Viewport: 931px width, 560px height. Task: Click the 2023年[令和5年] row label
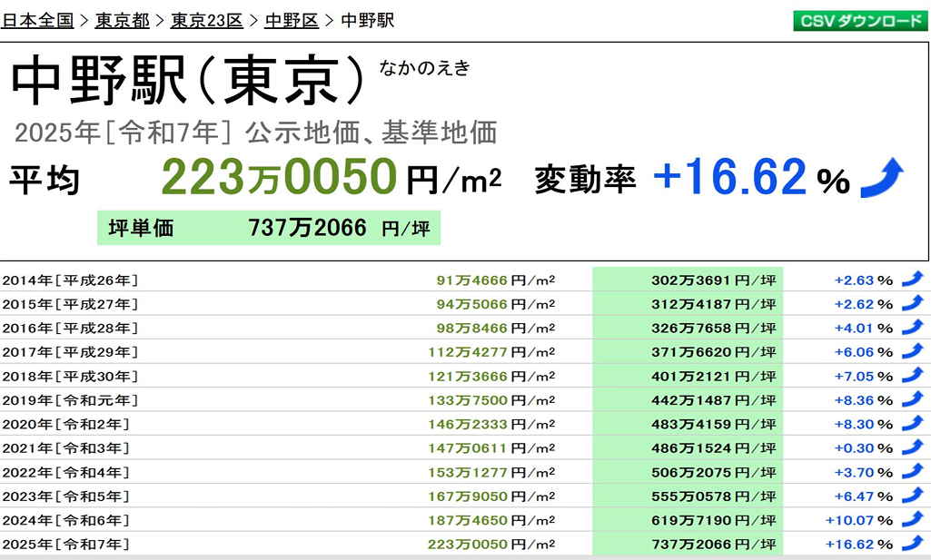click(66, 496)
